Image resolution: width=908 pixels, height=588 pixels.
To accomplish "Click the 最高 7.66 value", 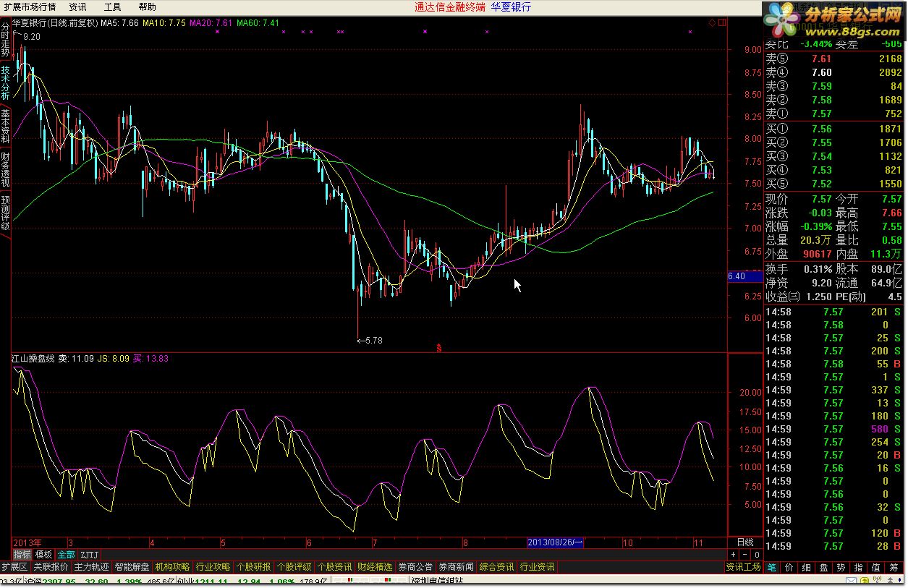I will pyautogui.click(x=891, y=213).
